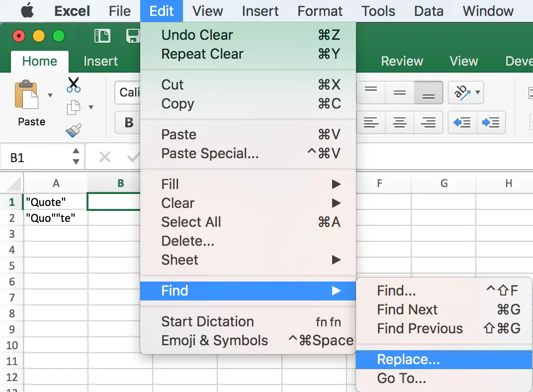Click the workbook template icon in toolbar
Viewport: 533px width, 392px height.
102,36
